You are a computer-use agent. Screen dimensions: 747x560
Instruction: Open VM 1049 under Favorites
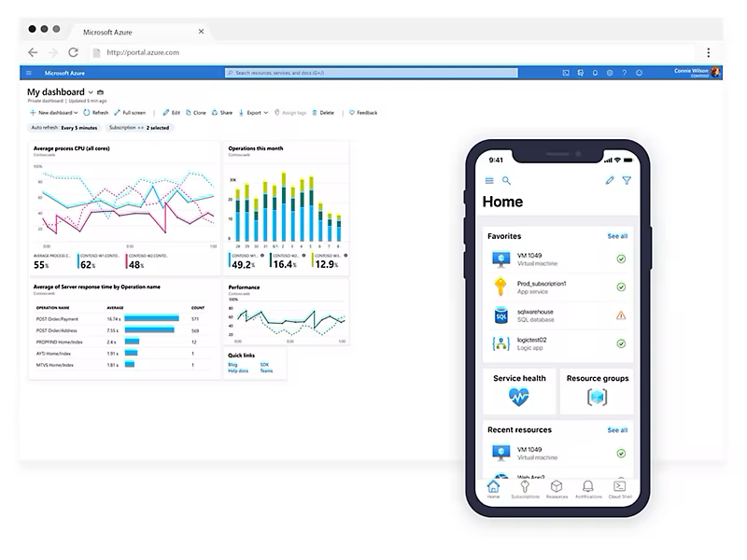point(558,259)
